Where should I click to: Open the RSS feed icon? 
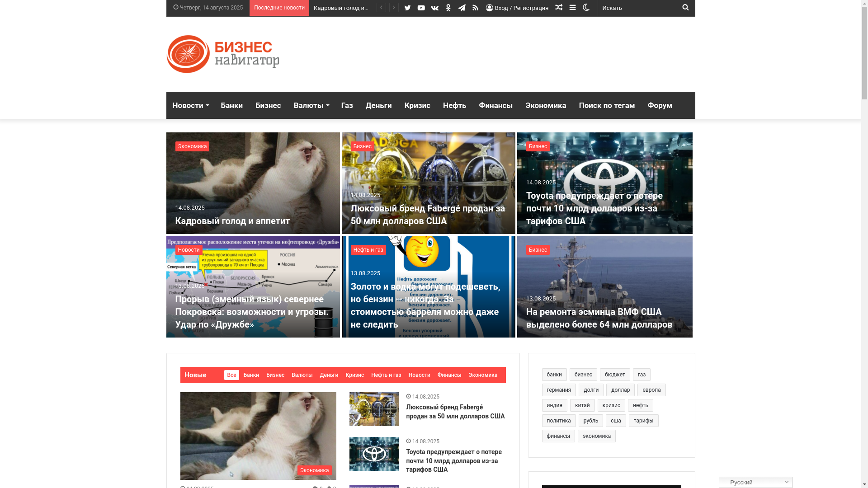click(x=475, y=8)
